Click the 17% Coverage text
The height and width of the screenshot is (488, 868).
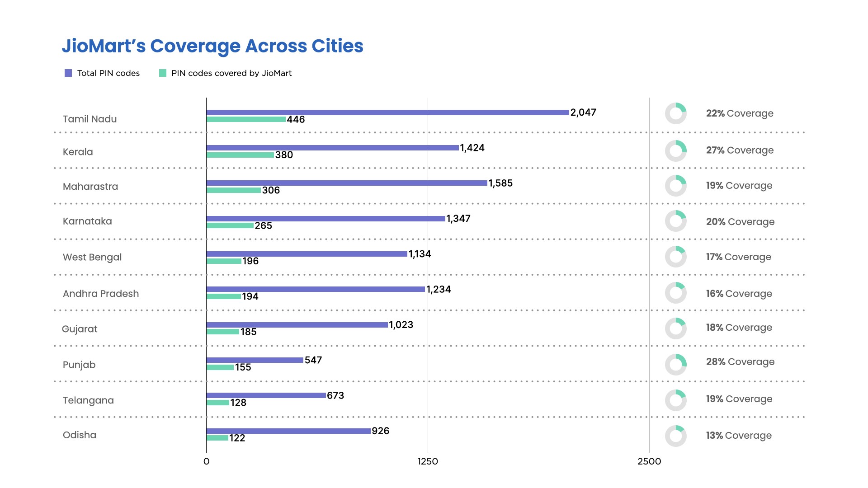(x=739, y=257)
